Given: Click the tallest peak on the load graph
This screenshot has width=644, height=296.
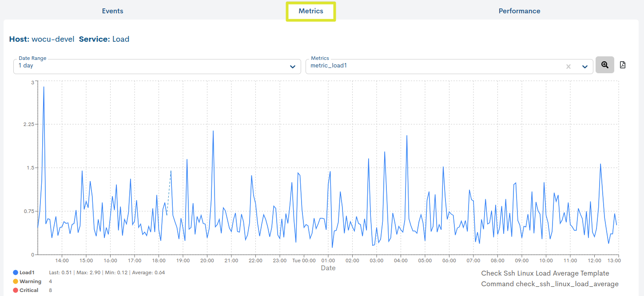Looking at the screenshot, I should click(x=43, y=87).
